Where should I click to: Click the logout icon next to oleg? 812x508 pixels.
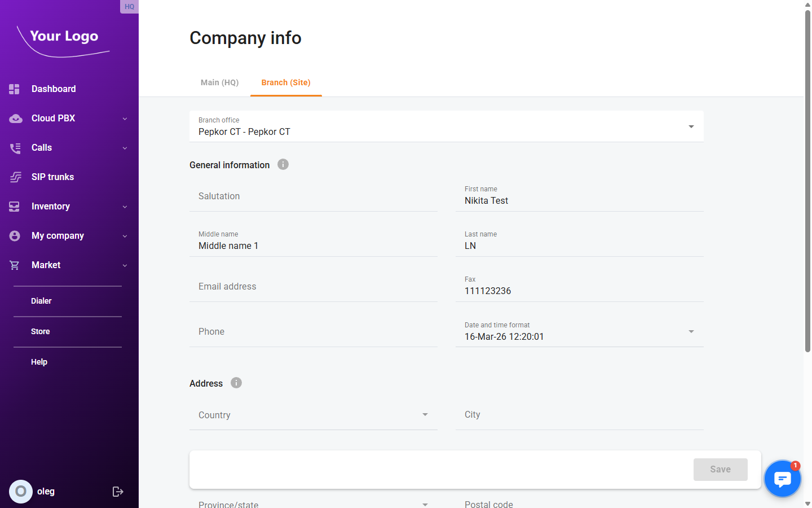click(x=118, y=491)
